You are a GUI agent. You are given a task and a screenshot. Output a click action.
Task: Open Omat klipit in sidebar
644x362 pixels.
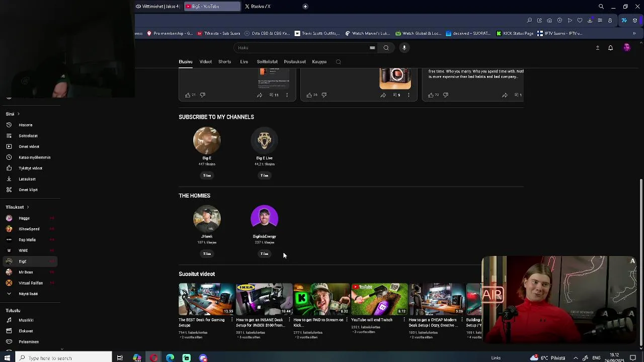click(28, 190)
